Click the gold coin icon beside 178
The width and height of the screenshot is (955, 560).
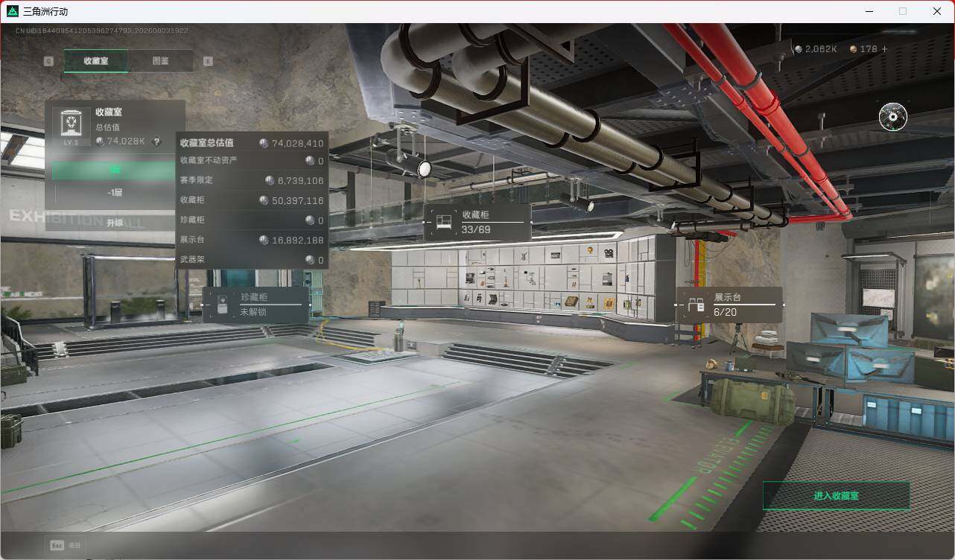point(854,49)
